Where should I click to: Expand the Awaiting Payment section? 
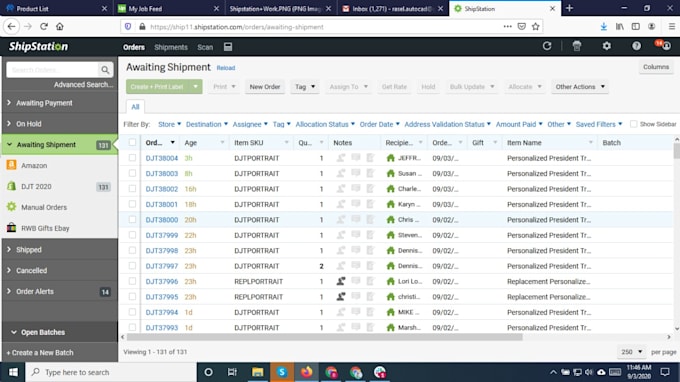(60, 103)
